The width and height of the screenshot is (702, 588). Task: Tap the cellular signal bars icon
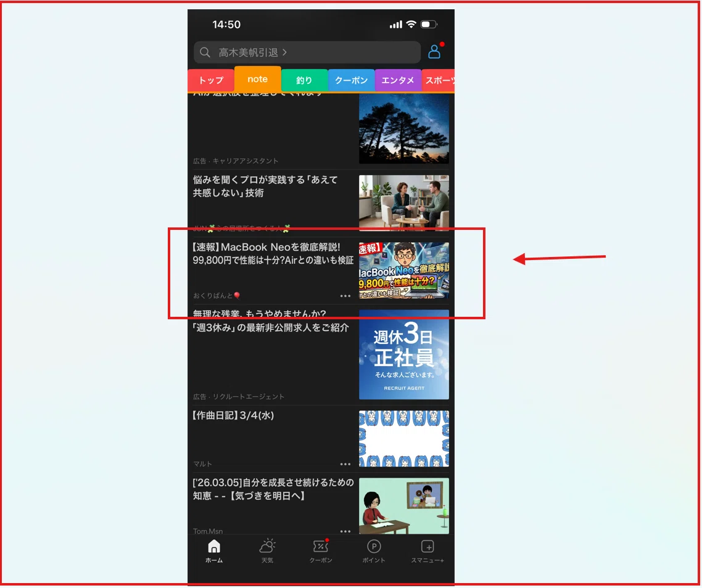tap(396, 25)
